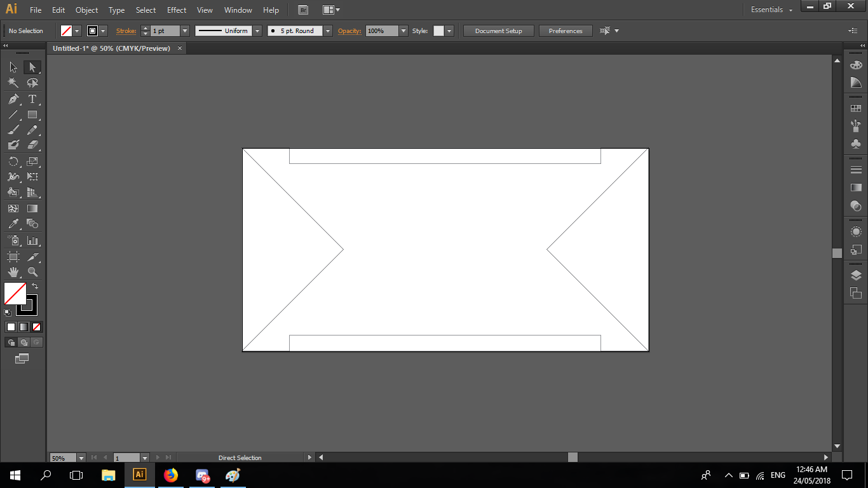This screenshot has height=488, width=868.
Task: Open the Swatches panel icon
Action: point(856,109)
